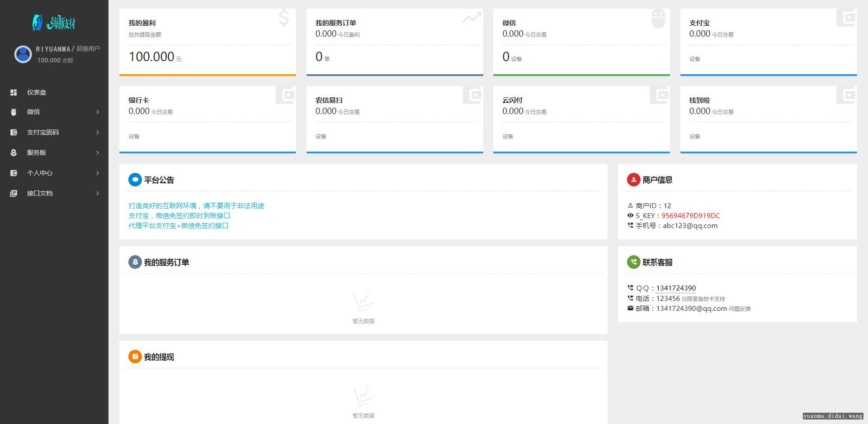Click 商户ID：12 text
This screenshot has height=424, width=868.
pos(653,205)
